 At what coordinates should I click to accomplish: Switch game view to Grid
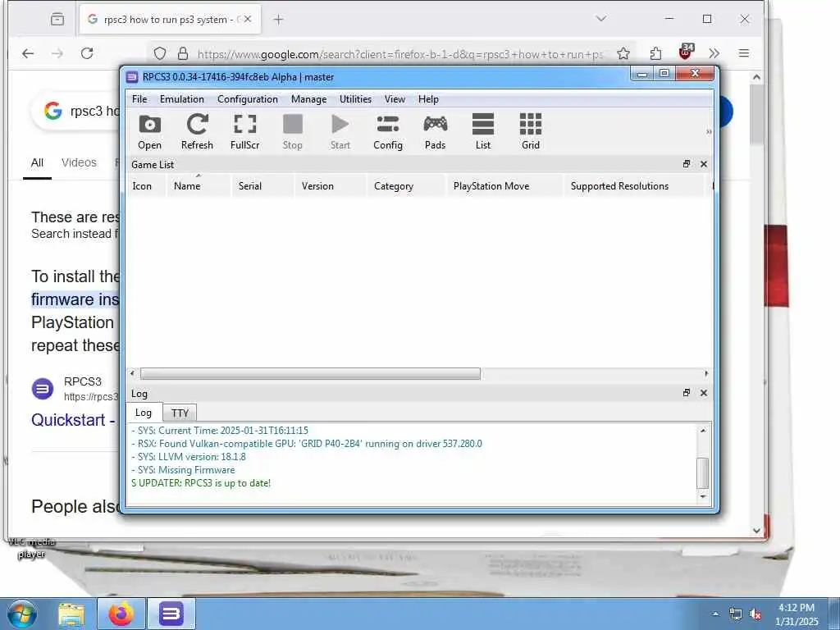tap(531, 132)
